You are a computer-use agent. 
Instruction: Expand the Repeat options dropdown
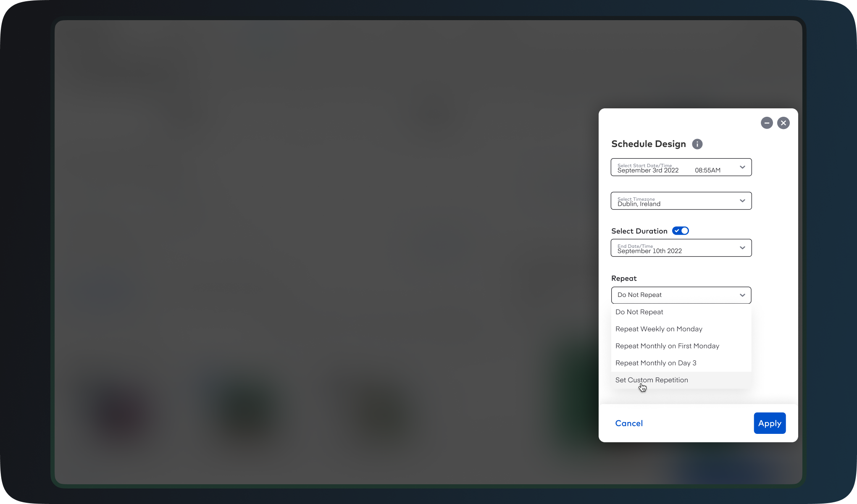pyautogui.click(x=681, y=294)
